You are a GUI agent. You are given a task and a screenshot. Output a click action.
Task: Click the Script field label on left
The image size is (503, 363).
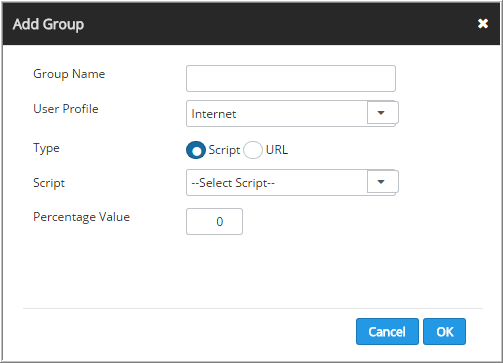[x=49, y=183]
